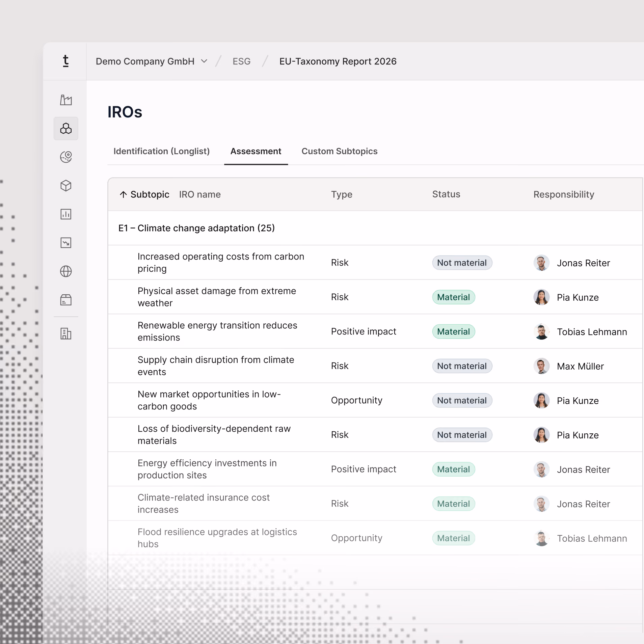
Task: Select the Assessment tab
Action: pyautogui.click(x=256, y=151)
